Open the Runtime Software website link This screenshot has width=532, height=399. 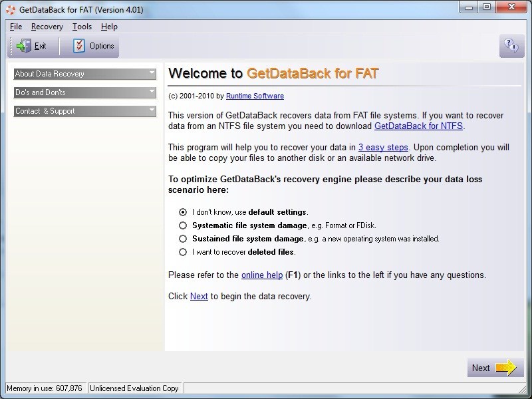[x=255, y=95]
